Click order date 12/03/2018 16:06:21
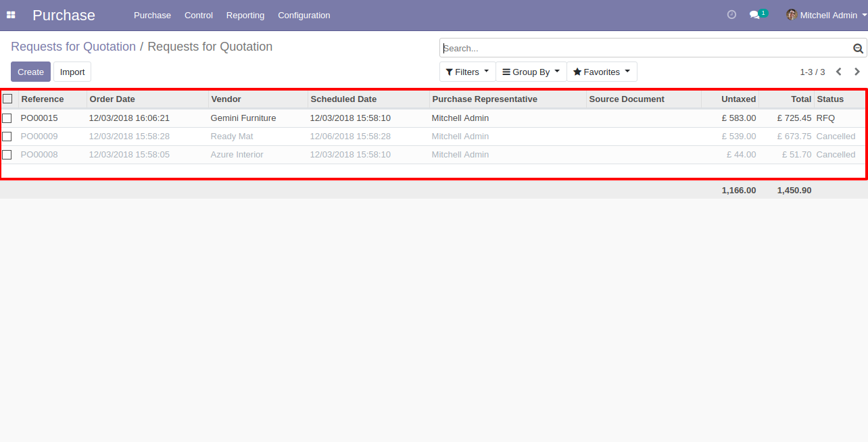 pos(129,118)
